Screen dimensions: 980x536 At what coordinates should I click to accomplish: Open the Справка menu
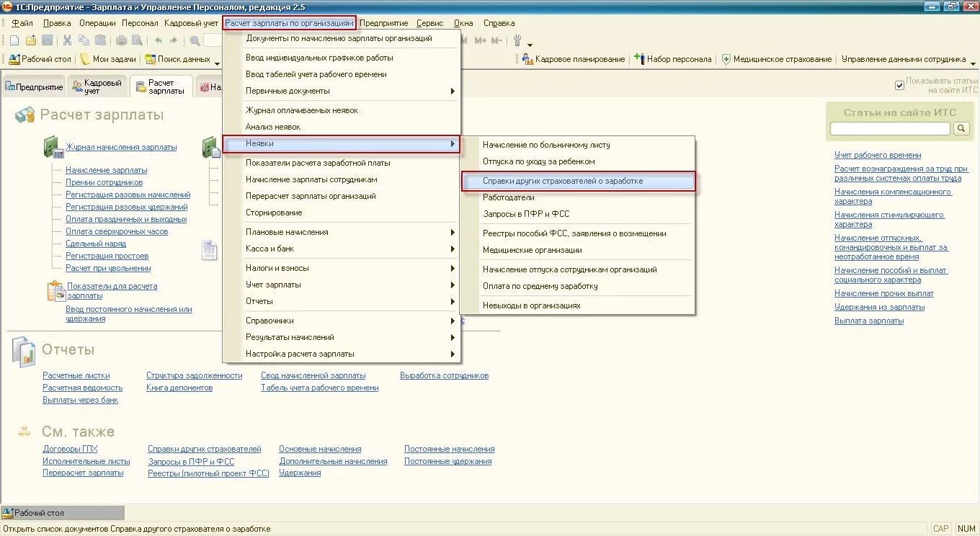pyautogui.click(x=499, y=23)
